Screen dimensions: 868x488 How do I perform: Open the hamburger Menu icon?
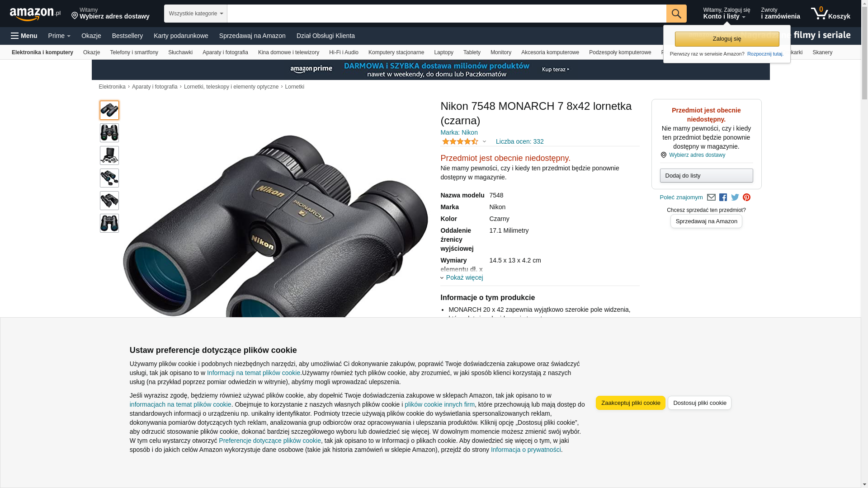pyautogui.click(x=24, y=36)
